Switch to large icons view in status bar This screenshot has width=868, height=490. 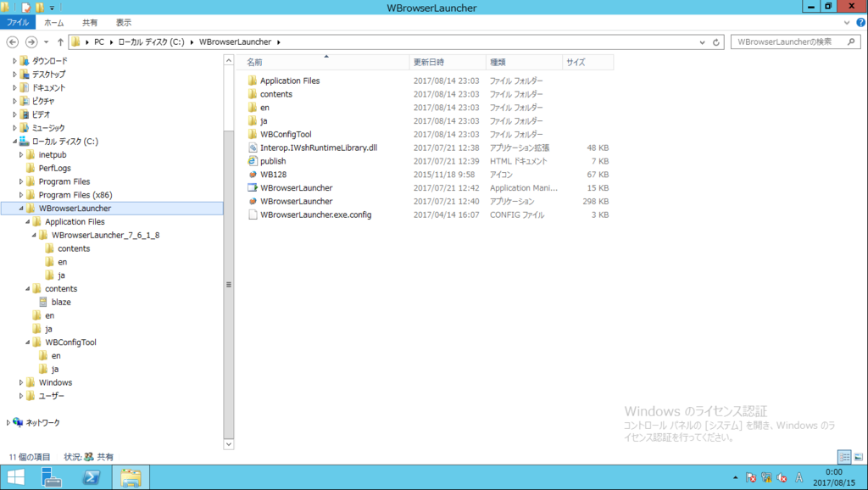[x=858, y=457]
